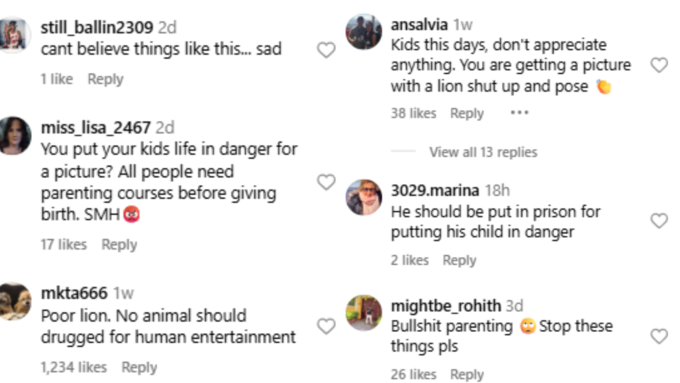Tap the heart on miss_lisa_2467's comment
This screenshot has width=680, height=383.
tap(326, 182)
